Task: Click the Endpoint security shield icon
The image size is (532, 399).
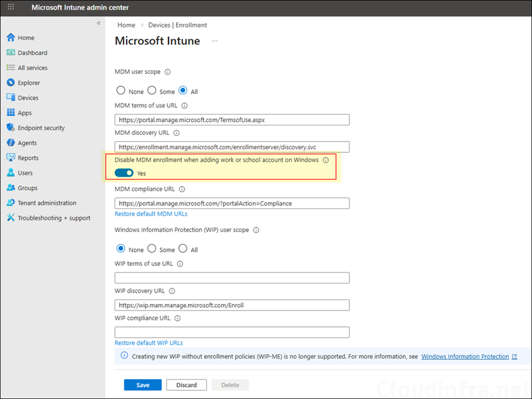Action: point(11,128)
